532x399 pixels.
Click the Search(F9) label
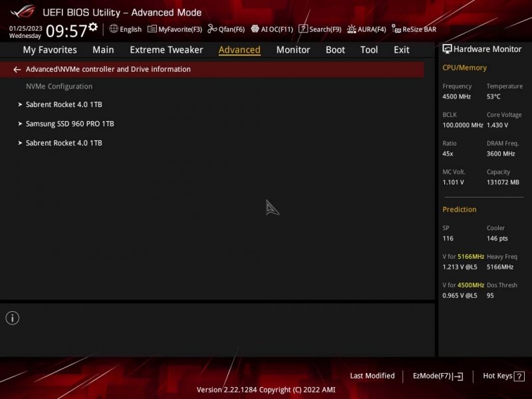coord(325,29)
